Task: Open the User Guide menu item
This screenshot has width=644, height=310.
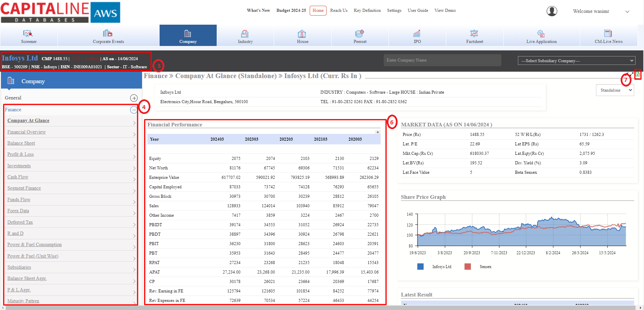Action: point(418,10)
